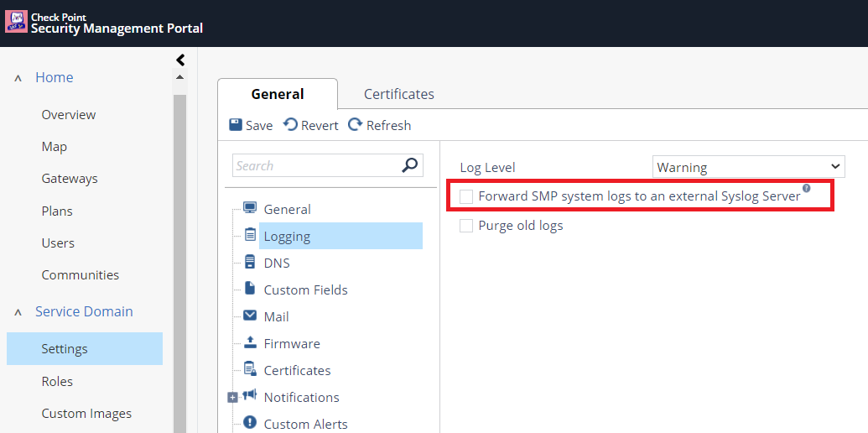868x433 pixels.
Task: Switch to the Certificates tab
Action: pyautogui.click(x=399, y=94)
